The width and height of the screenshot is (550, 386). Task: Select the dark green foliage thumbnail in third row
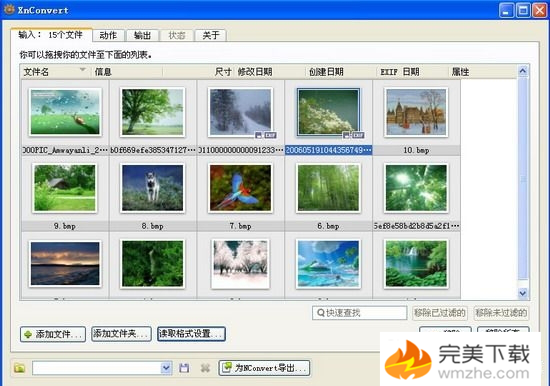tap(153, 264)
